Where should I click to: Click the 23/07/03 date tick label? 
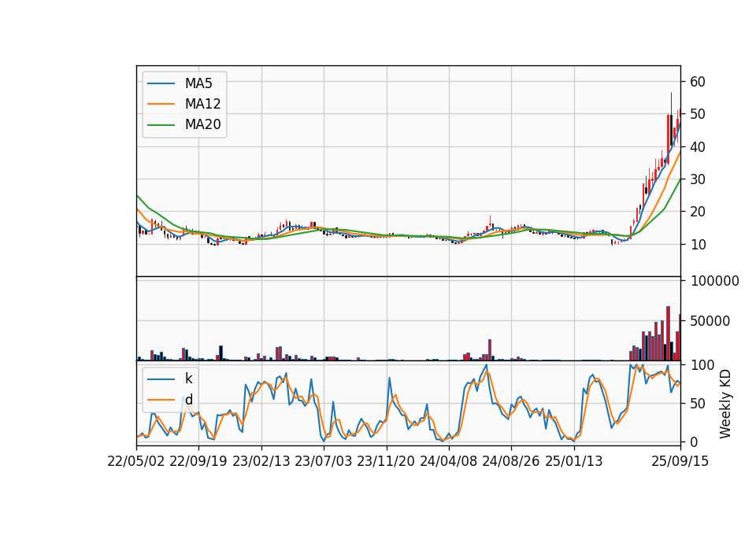coord(324,461)
